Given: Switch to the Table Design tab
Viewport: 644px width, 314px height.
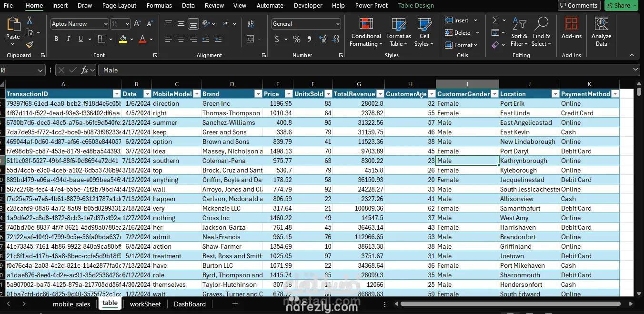Looking at the screenshot, I should coord(416,6).
